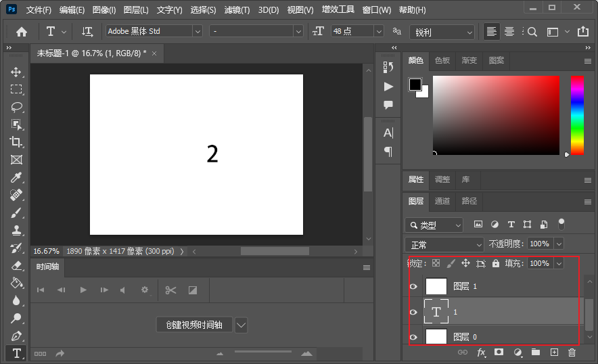Select the Clone Stamp tool
598x364 pixels.
pyautogui.click(x=16, y=231)
